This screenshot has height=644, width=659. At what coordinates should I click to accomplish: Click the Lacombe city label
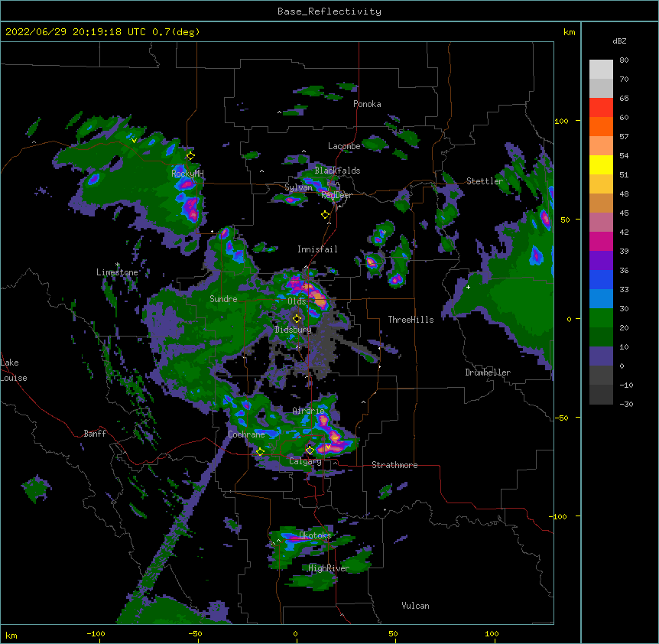tap(344, 146)
